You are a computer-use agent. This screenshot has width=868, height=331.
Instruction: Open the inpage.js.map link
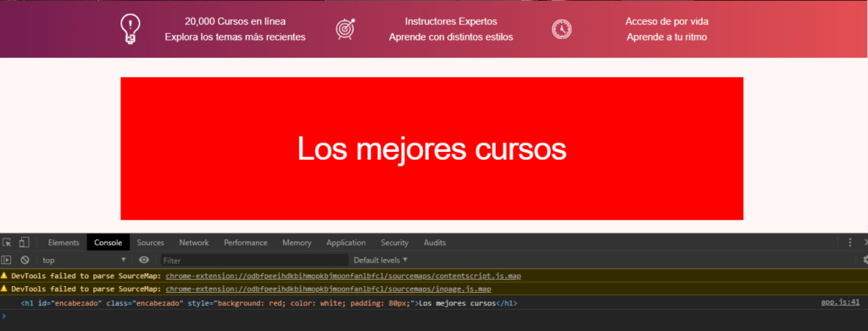tap(328, 289)
